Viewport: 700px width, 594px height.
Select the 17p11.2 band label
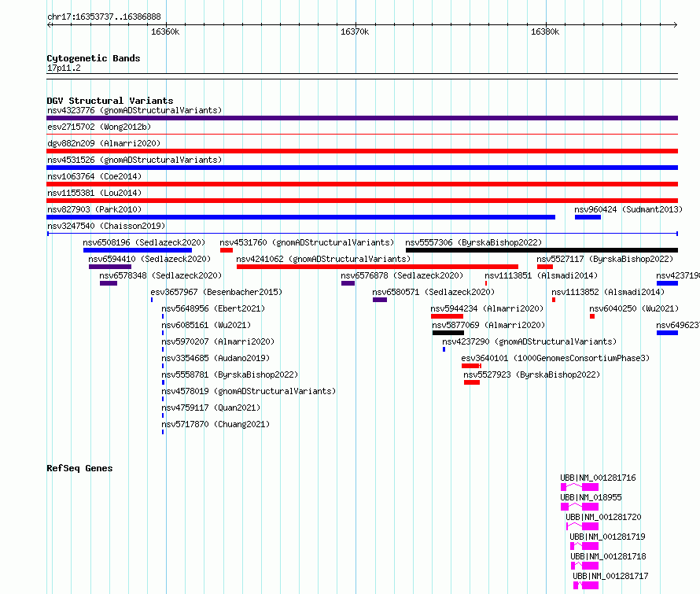(64, 68)
